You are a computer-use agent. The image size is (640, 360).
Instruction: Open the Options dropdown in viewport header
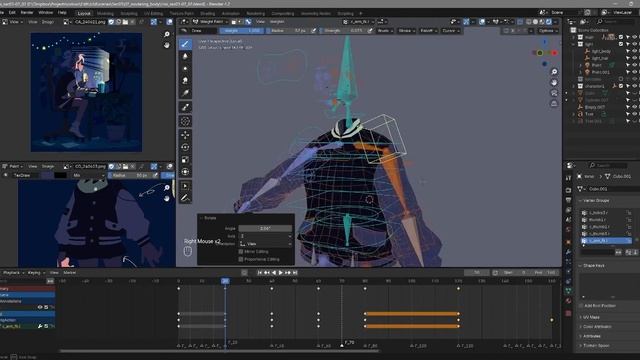(x=548, y=31)
